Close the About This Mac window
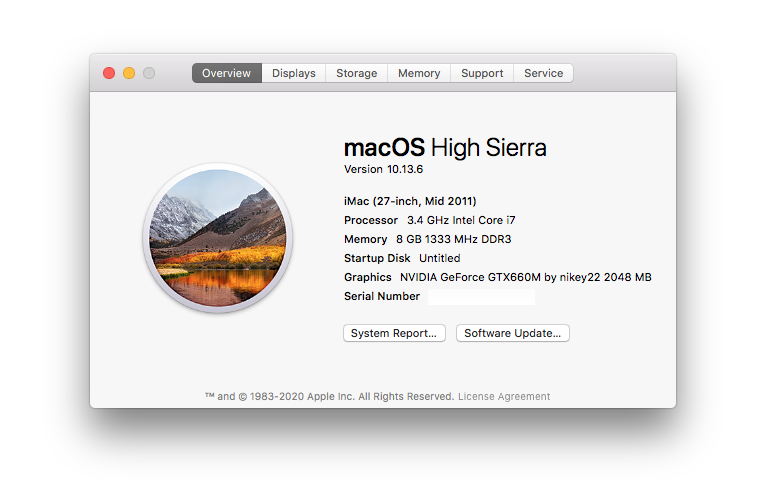Image resolution: width=775 pixels, height=496 pixels. point(109,73)
